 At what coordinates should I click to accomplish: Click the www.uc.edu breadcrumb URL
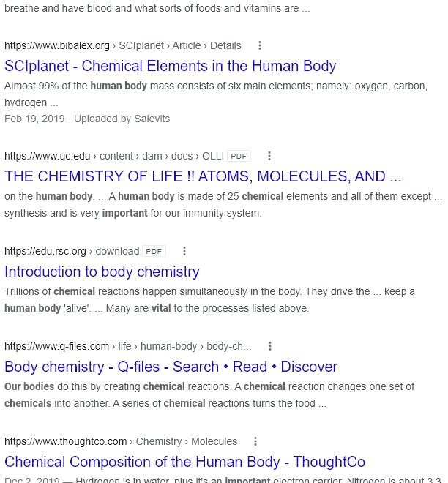114,156
